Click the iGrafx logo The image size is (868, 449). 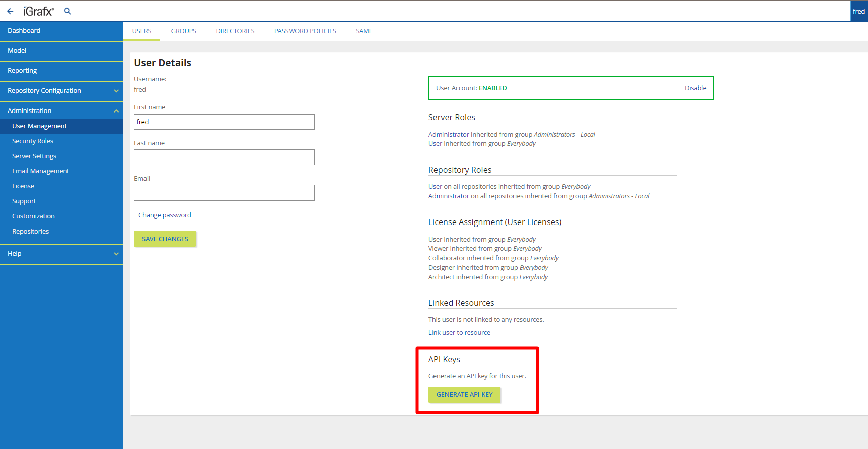(38, 11)
